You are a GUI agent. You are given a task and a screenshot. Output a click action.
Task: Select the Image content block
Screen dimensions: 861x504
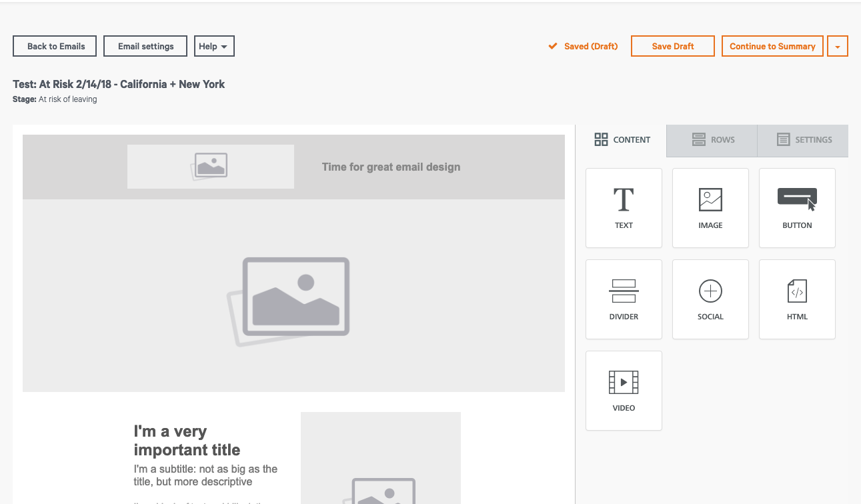pos(710,208)
